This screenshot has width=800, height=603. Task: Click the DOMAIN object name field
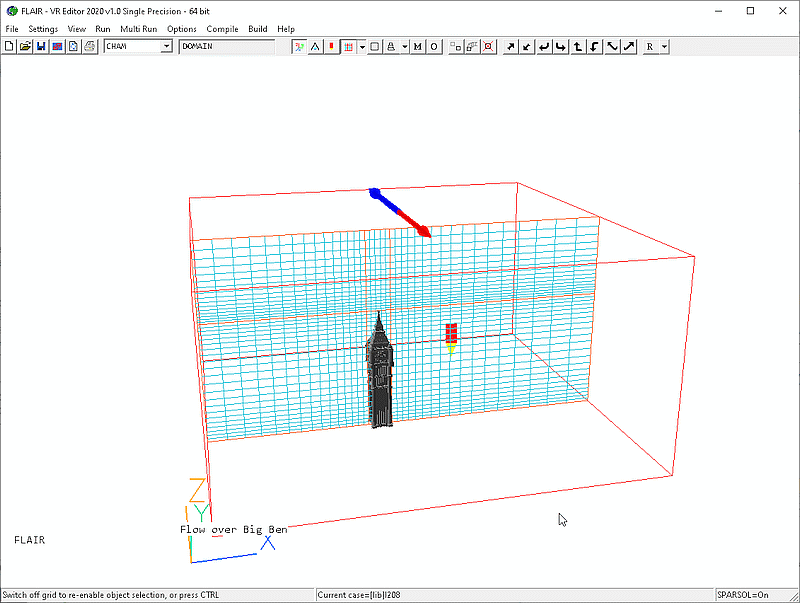click(x=227, y=46)
